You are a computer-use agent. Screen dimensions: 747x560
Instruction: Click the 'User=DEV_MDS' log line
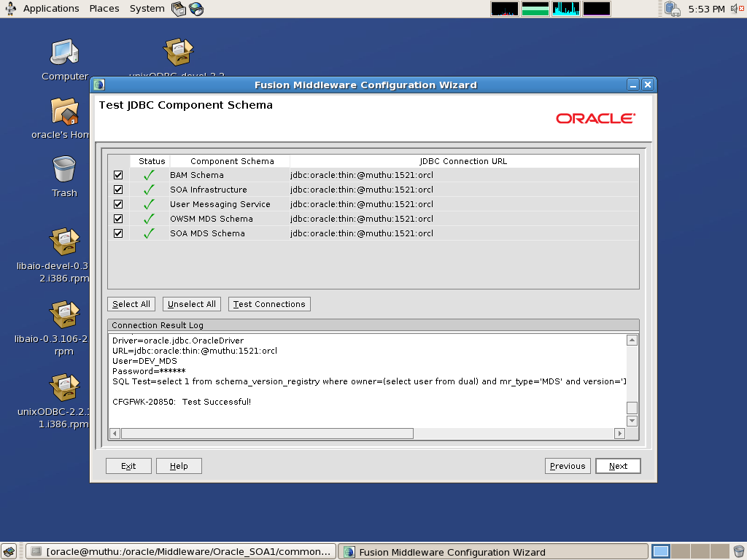tap(145, 361)
